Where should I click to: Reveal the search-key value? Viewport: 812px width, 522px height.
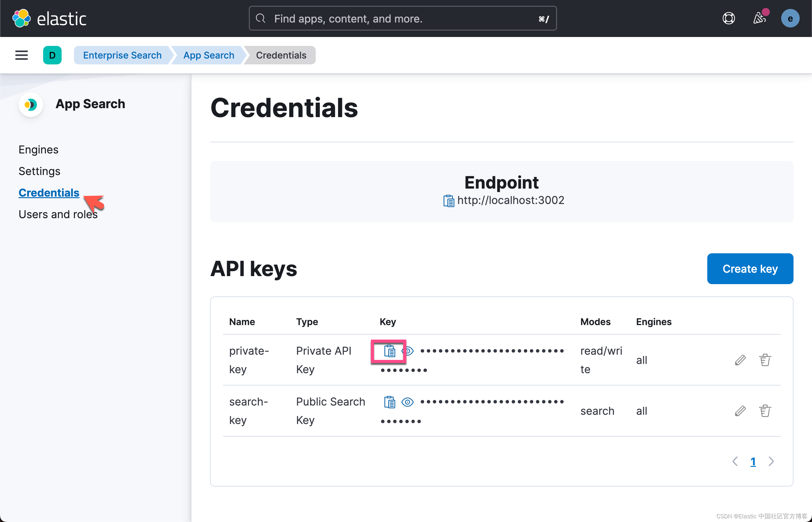click(408, 402)
